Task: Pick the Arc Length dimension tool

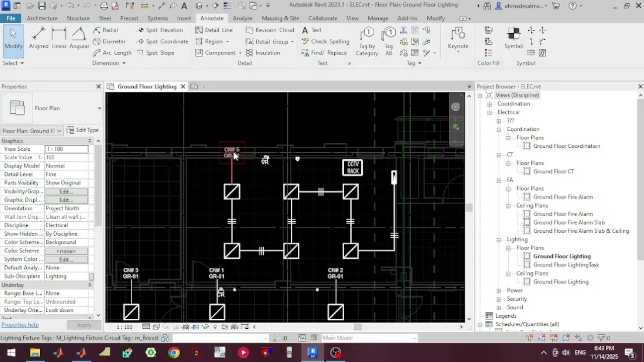Action: tap(112, 53)
